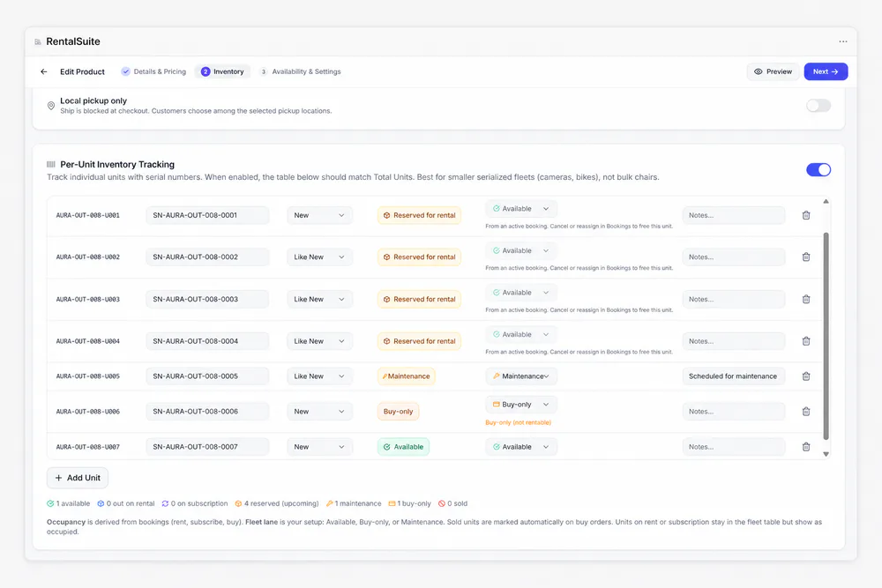Click the Next button
The height and width of the screenshot is (588, 882).
click(x=826, y=71)
